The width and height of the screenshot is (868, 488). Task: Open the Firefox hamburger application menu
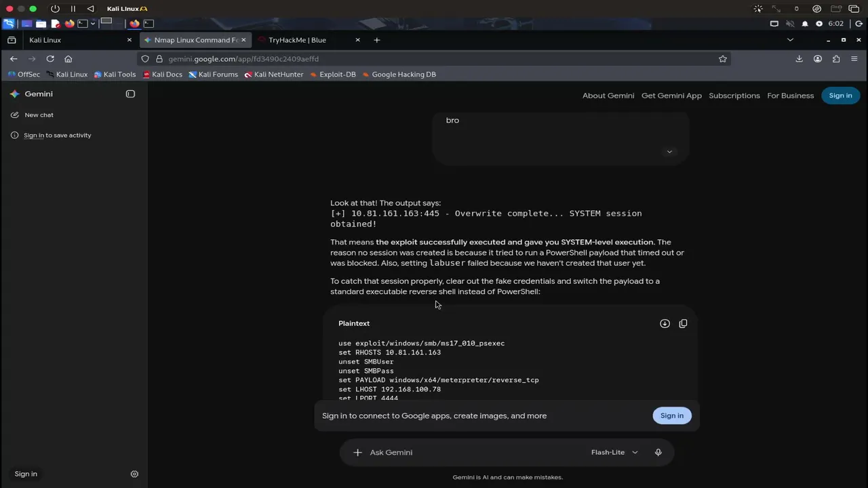click(854, 59)
